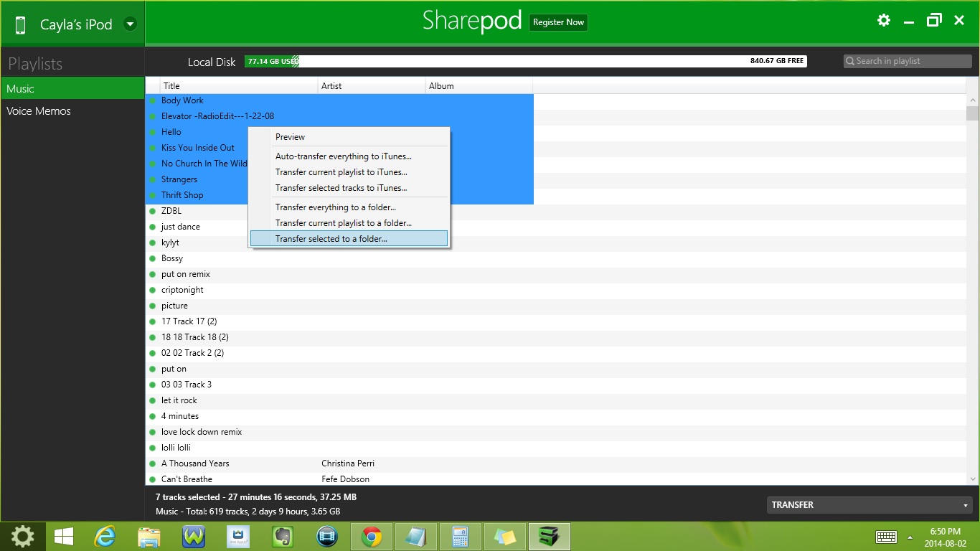Viewport: 980px width, 551px height.
Task: Click the green status dot beside lolli lolli
Action: [x=152, y=448]
